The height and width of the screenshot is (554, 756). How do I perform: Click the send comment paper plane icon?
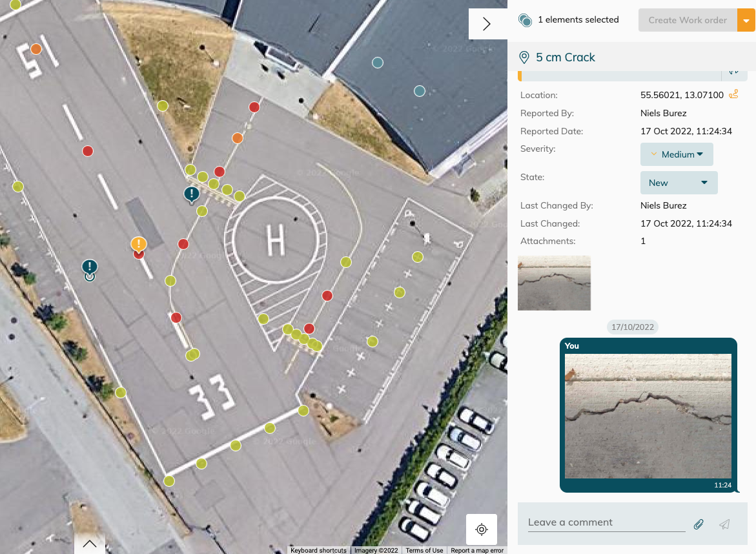[x=724, y=524]
